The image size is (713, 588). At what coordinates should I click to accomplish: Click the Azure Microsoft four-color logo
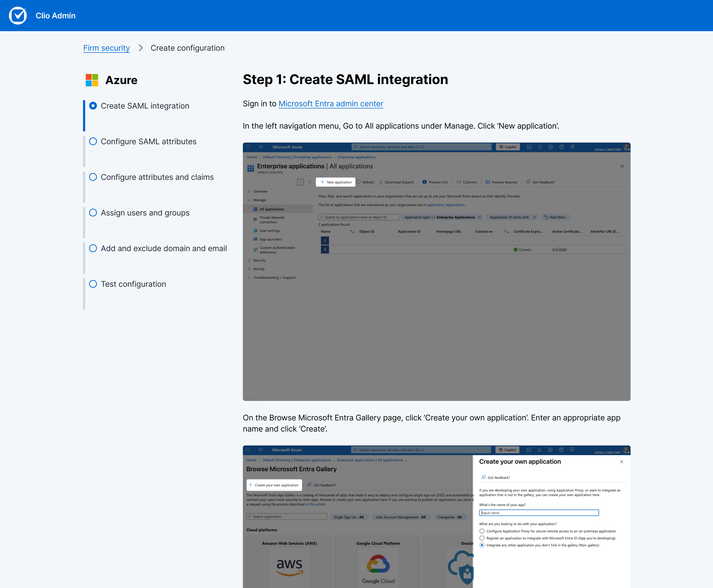point(92,80)
